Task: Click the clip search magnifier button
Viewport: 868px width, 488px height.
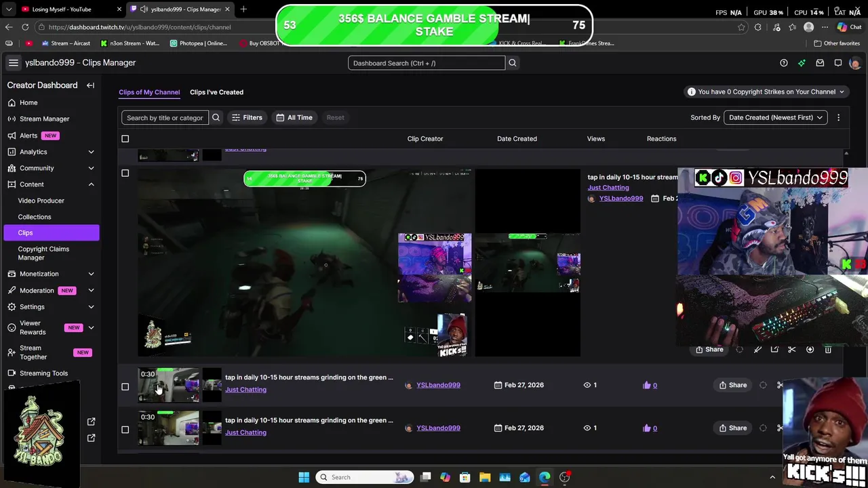Action: tap(216, 117)
